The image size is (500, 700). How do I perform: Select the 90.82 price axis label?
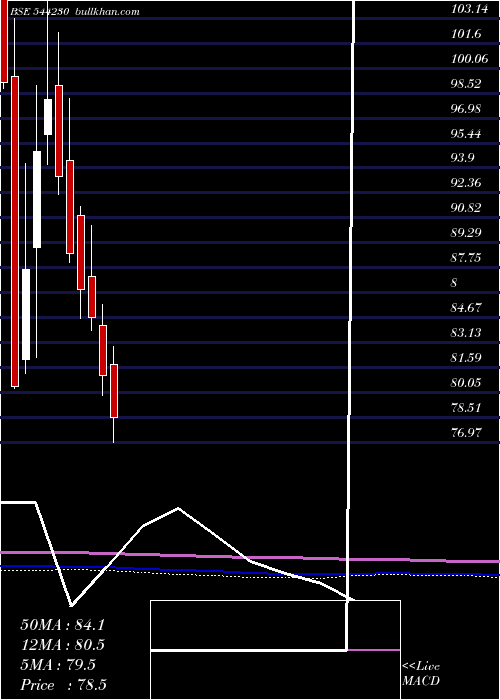point(466,208)
